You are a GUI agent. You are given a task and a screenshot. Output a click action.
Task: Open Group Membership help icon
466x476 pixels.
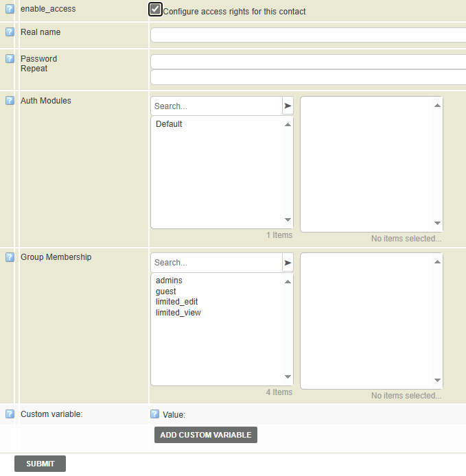pos(10,257)
